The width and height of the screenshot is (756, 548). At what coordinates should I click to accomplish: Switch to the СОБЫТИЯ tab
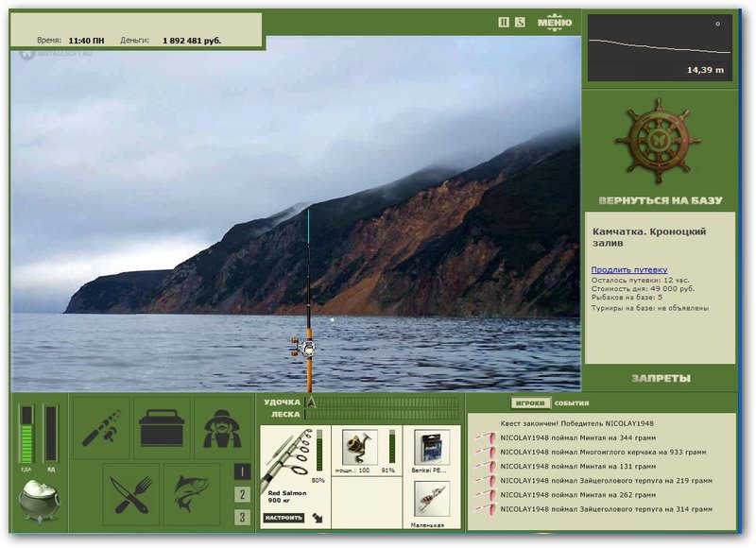click(572, 402)
